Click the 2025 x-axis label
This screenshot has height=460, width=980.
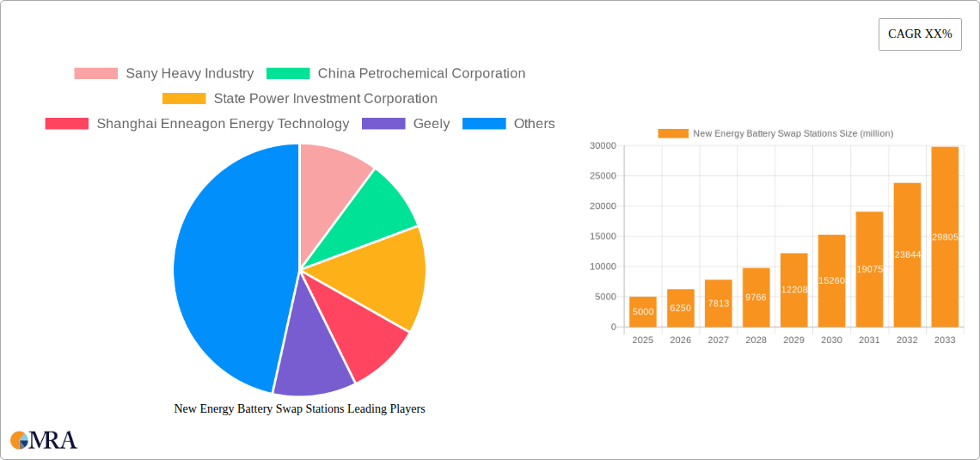642,340
